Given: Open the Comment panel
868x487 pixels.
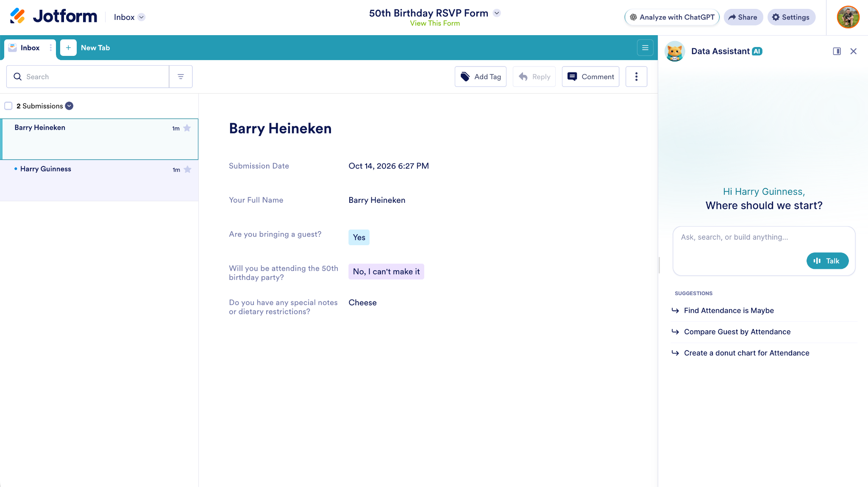Looking at the screenshot, I should pyautogui.click(x=590, y=77).
